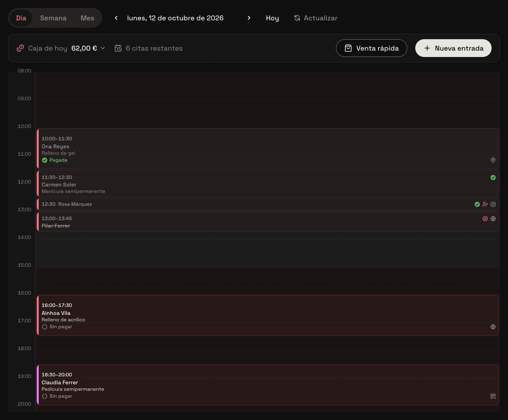Click the green check on Rosa Márquez appointment
This screenshot has width=508, height=420.
click(x=477, y=204)
